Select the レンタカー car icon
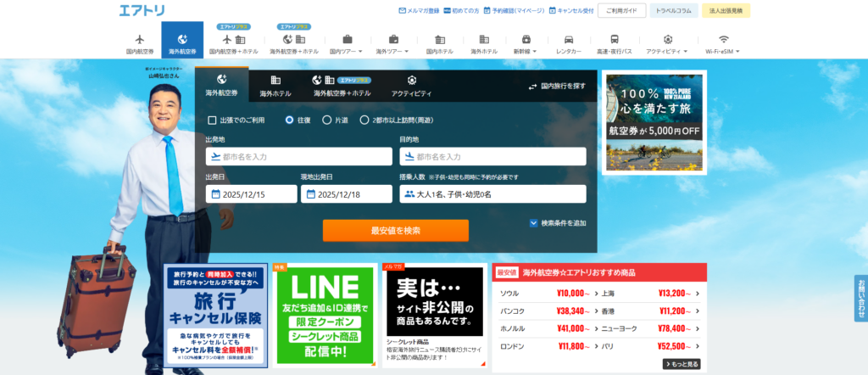The height and width of the screenshot is (375, 868). pos(569,39)
